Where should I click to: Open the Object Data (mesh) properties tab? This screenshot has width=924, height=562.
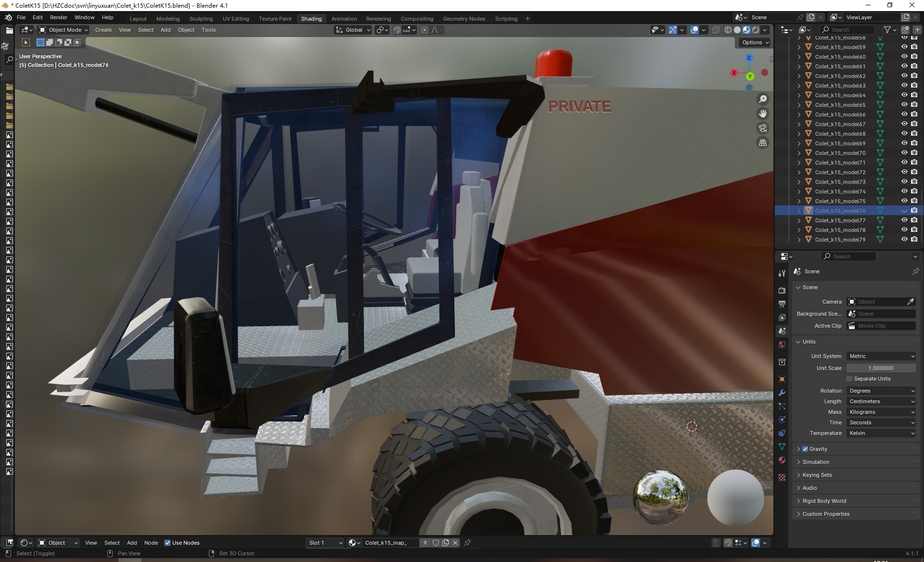click(782, 447)
